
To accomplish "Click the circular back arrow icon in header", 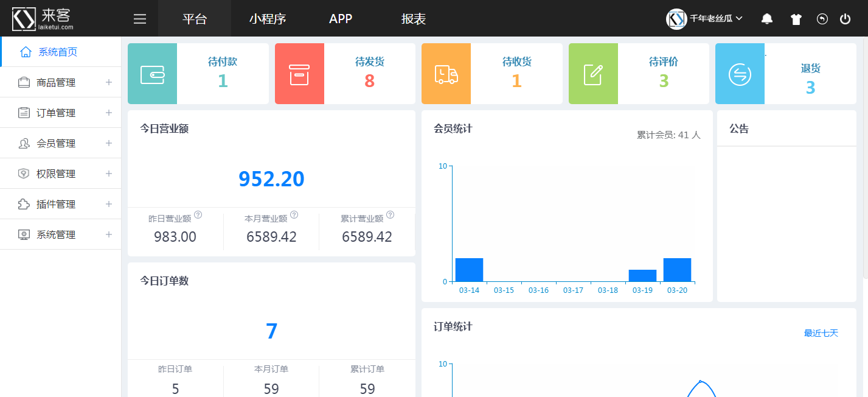I will 822,19.
